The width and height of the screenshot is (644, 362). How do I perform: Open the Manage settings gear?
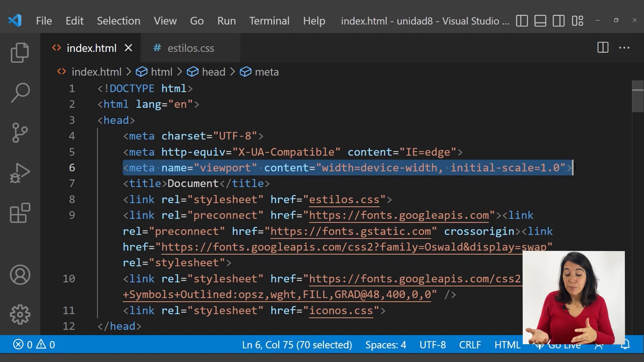click(19, 314)
